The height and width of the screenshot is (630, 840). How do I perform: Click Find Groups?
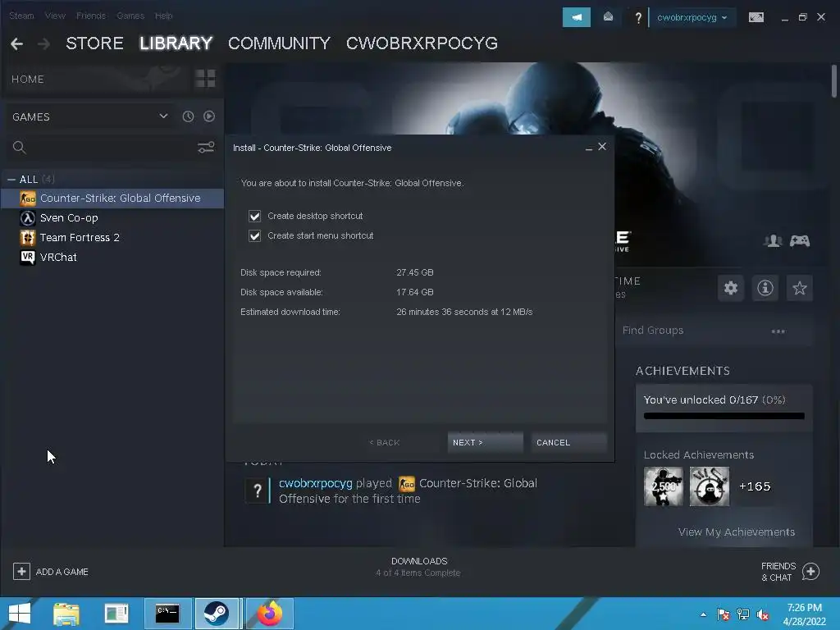[653, 331]
